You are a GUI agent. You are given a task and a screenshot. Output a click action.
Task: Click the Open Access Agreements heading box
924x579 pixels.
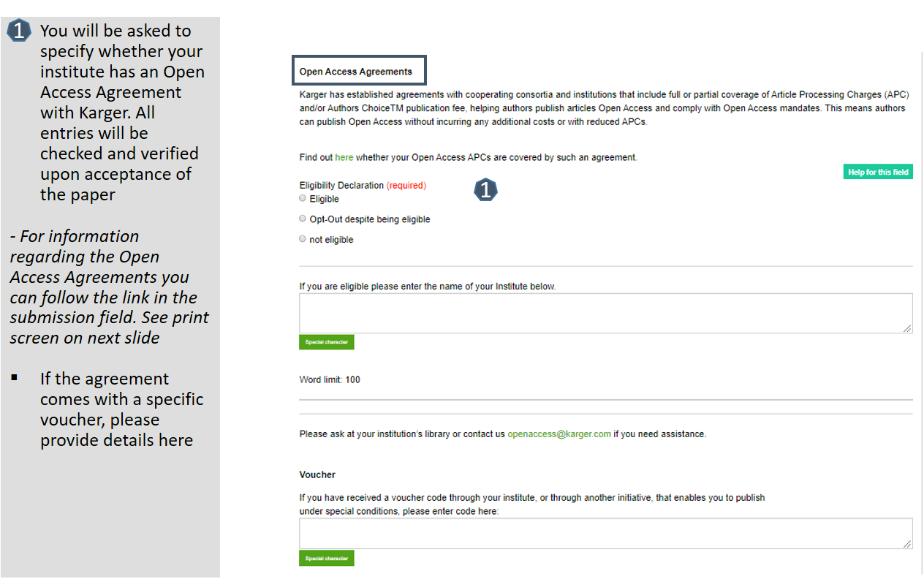[359, 71]
